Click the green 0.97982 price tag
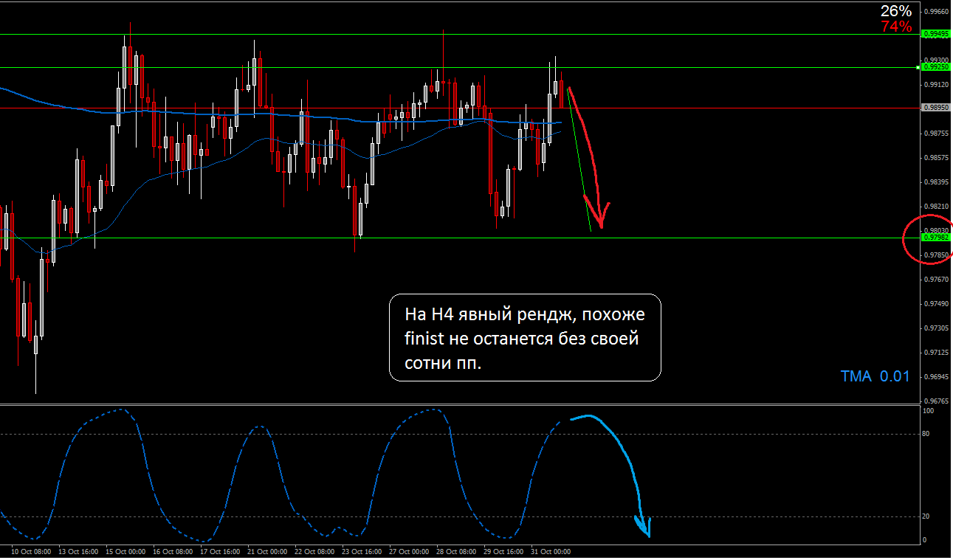 (x=936, y=238)
